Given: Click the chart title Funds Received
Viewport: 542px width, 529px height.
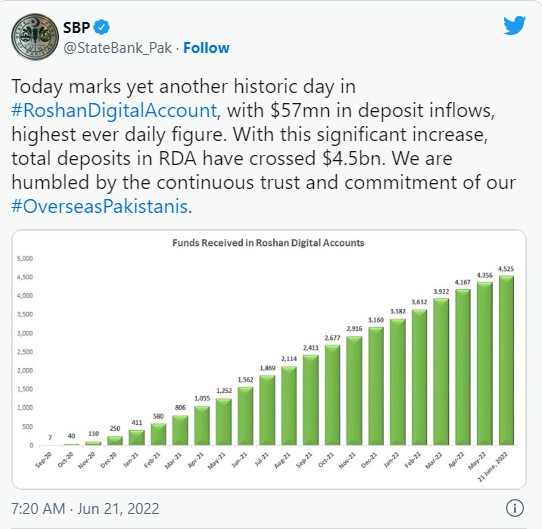Looking at the screenshot, I should [x=268, y=243].
